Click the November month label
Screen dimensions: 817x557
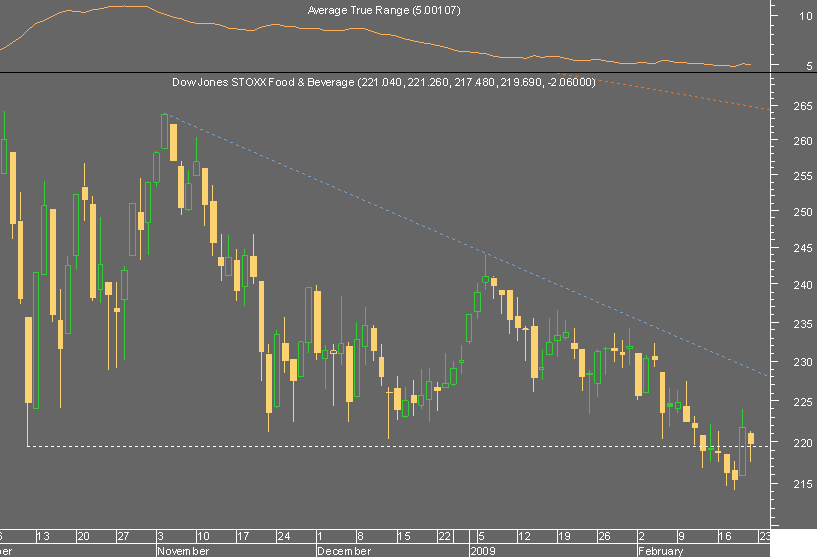point(183,551)
